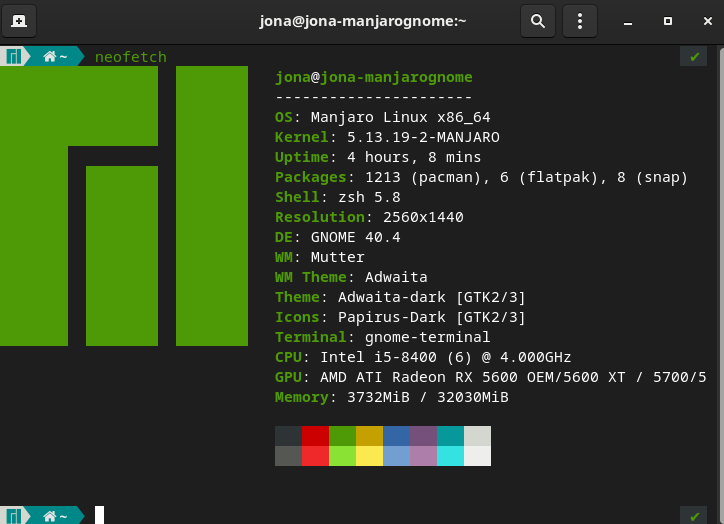Click the Packages 1213 (pacman) line

[x=481, y=177]
